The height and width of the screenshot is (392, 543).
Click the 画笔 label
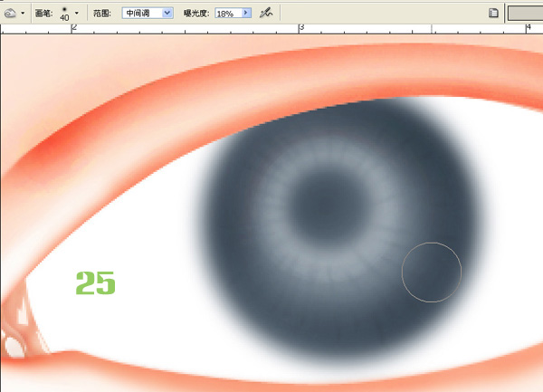(44, 14)
